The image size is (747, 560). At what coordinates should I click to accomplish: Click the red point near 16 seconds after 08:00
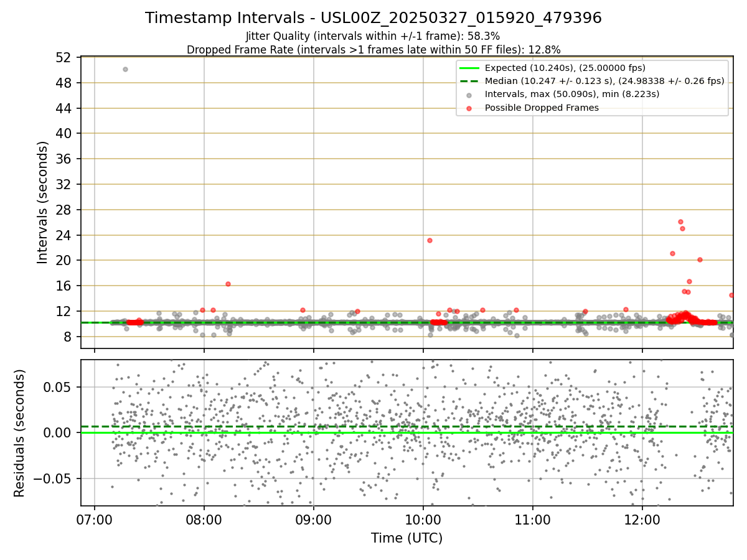point(228,284)
